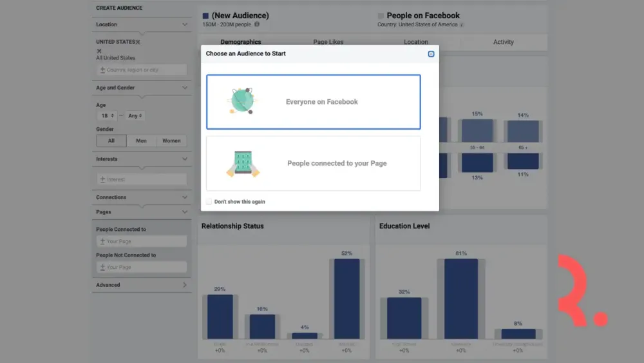Screen dimensions: 644x363
Task: Click the Married 52% bar
Action: click(346, 299)
